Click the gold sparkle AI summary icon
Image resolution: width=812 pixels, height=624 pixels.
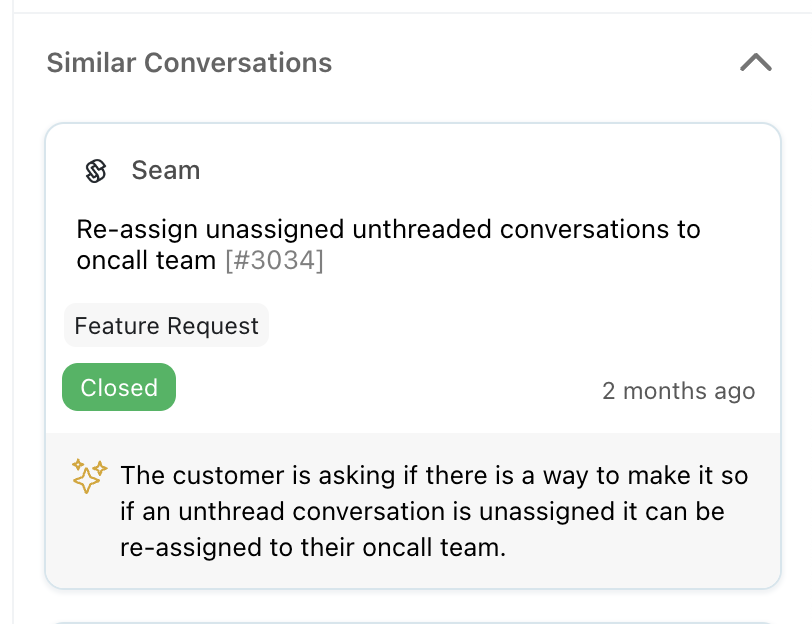[89, 476]
